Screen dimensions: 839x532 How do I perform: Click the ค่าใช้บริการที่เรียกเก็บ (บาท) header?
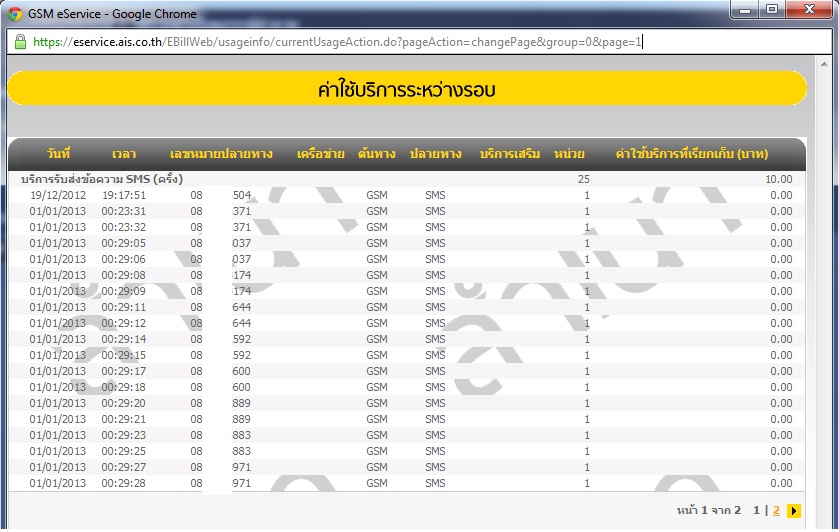(x=692, y=154)
